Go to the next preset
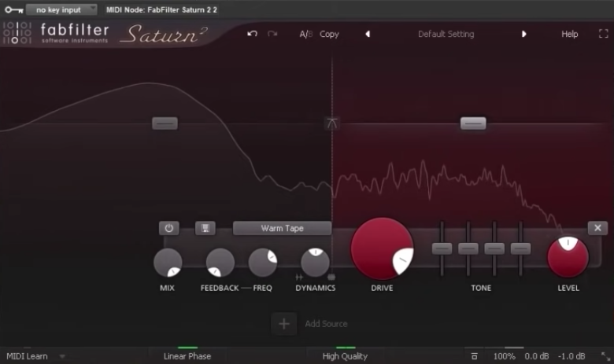Screen dimensions: 614x364 click(x=523, y=34)
